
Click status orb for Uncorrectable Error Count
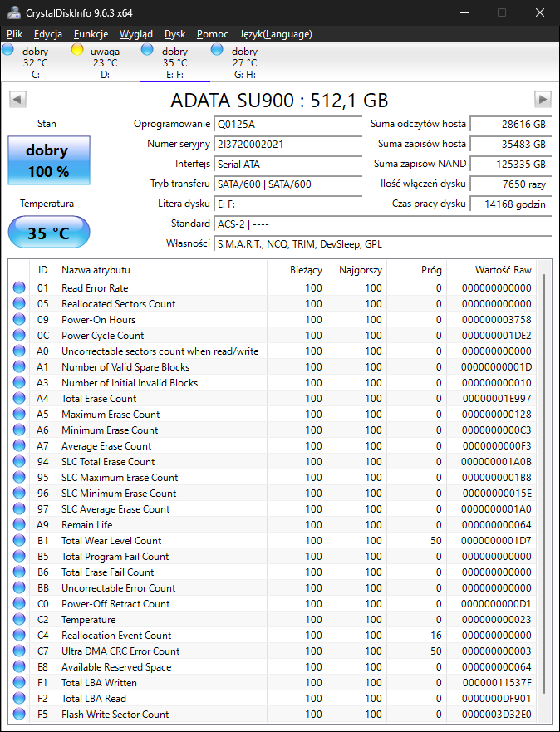[19, 587]
